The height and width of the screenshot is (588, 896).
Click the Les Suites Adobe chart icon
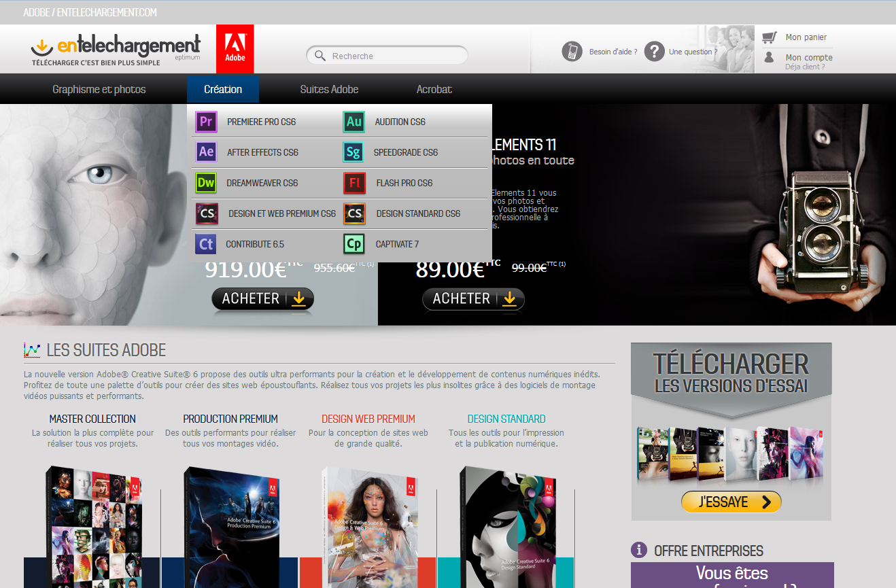click(x=32, y=350)
